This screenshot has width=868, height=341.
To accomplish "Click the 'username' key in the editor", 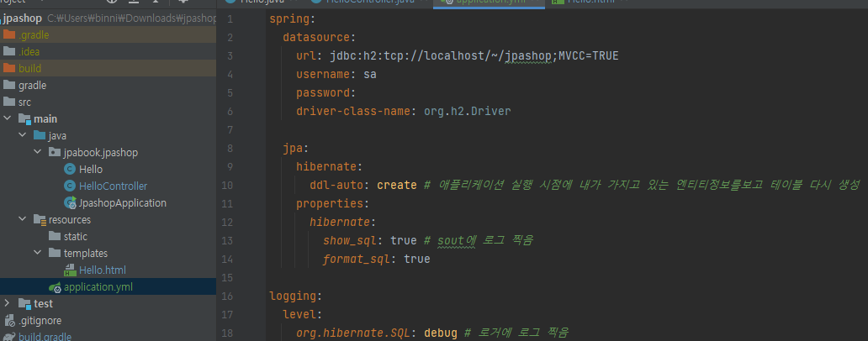I will [x=323, y=74].
